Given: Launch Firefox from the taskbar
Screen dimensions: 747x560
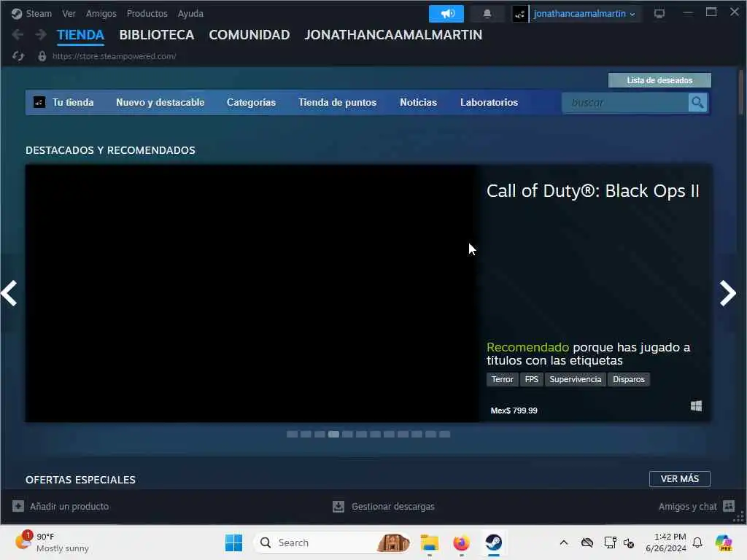Looking at the screenshot, I should pos(461,542).
